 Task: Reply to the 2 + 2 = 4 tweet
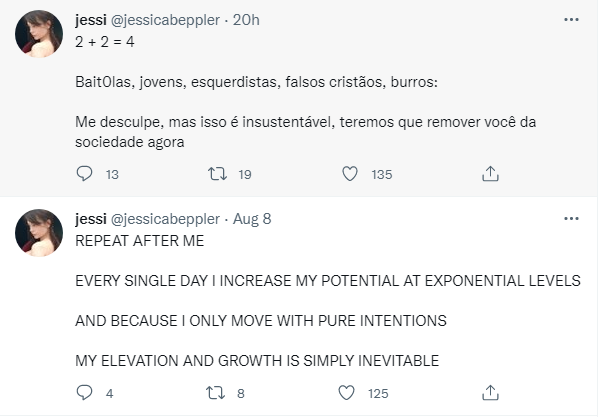[84, 174]
